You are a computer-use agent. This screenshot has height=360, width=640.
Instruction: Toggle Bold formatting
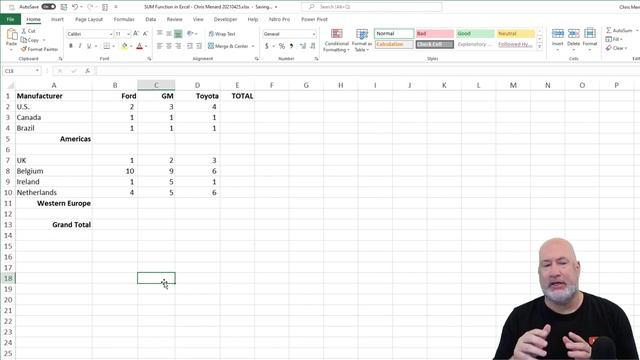click(71, 46)
